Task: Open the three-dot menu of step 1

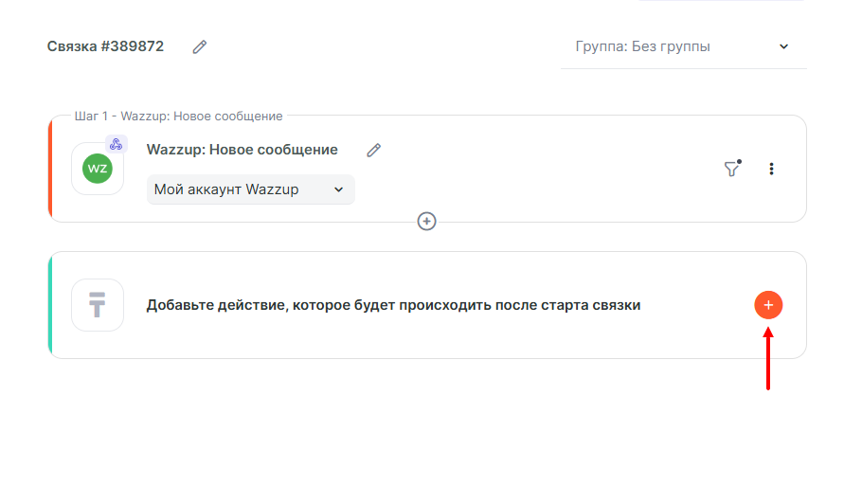Action: pyautogui.click(x=771, y=169)
